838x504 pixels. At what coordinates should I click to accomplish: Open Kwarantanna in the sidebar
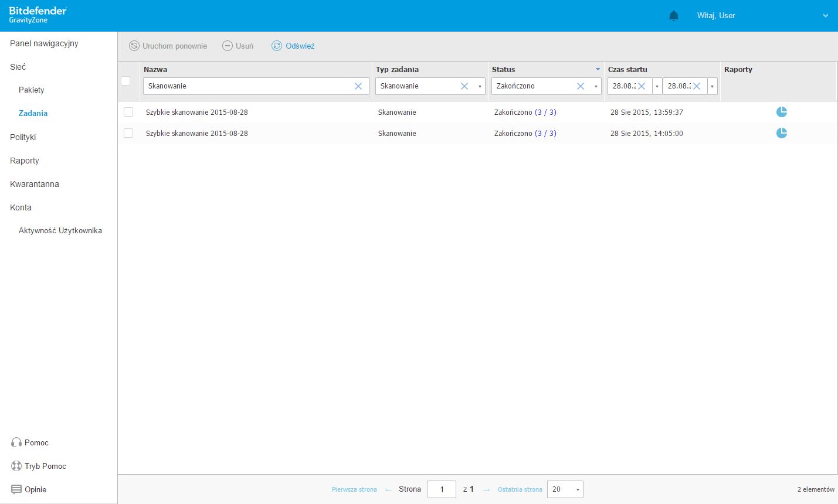[x=35, y=184]
